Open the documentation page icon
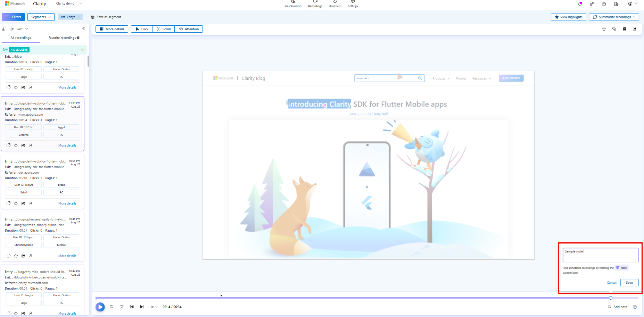The width and height of the screenshot is (644, 317). pos(616,4)
